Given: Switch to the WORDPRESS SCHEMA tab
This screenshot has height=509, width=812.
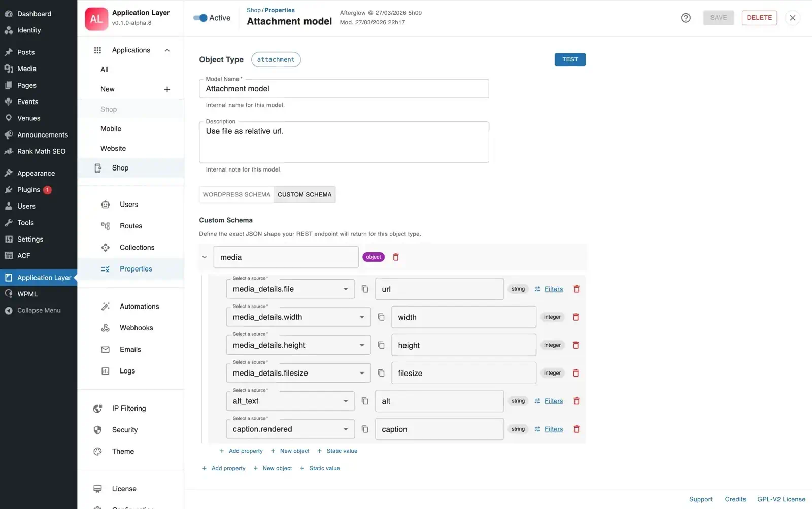Looking at the screenshot, I should click(x=236, y=194).
